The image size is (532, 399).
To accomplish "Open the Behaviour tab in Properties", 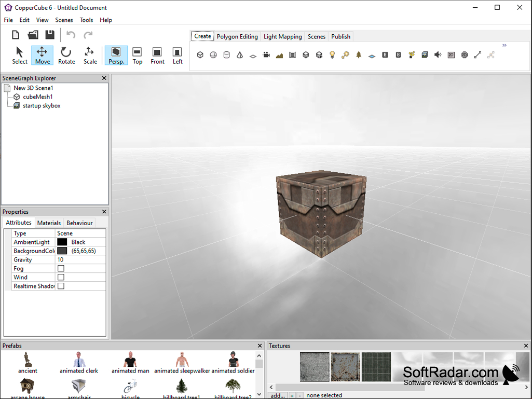I will [x=79, y=223].
